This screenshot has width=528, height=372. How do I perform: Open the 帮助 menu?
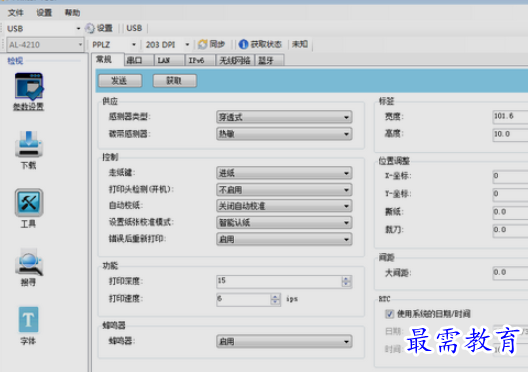coord(72,13)
